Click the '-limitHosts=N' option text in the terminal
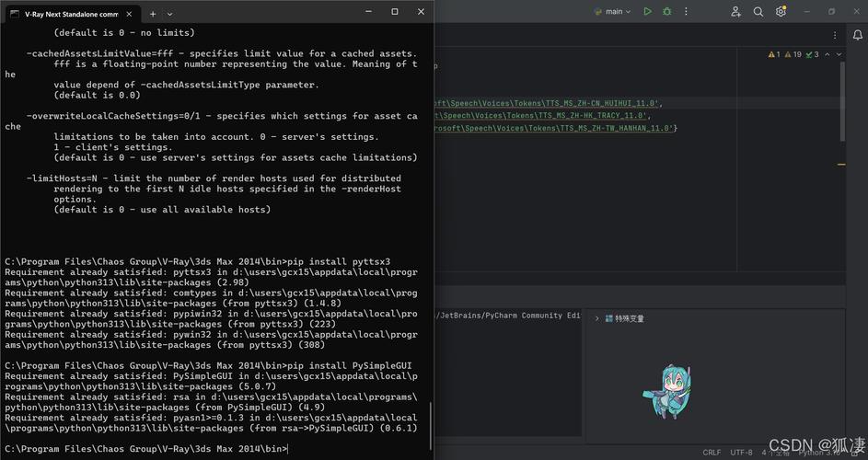 point(62,178)
